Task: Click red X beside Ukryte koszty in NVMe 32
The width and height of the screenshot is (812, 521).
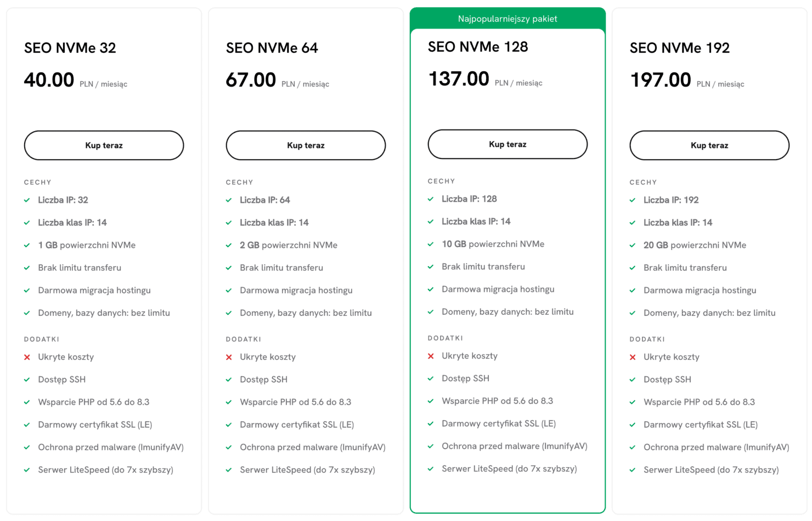Action: point(27,357)
